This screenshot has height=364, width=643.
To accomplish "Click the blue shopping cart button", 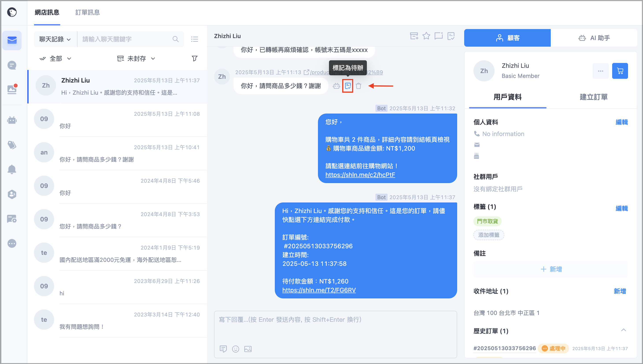I will click(x=620, y=71).
